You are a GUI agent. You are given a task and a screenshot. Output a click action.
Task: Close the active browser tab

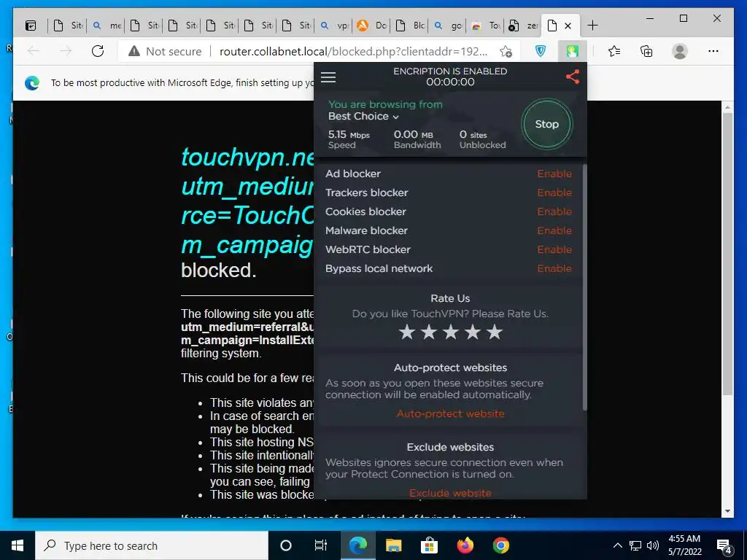[568, 26]
